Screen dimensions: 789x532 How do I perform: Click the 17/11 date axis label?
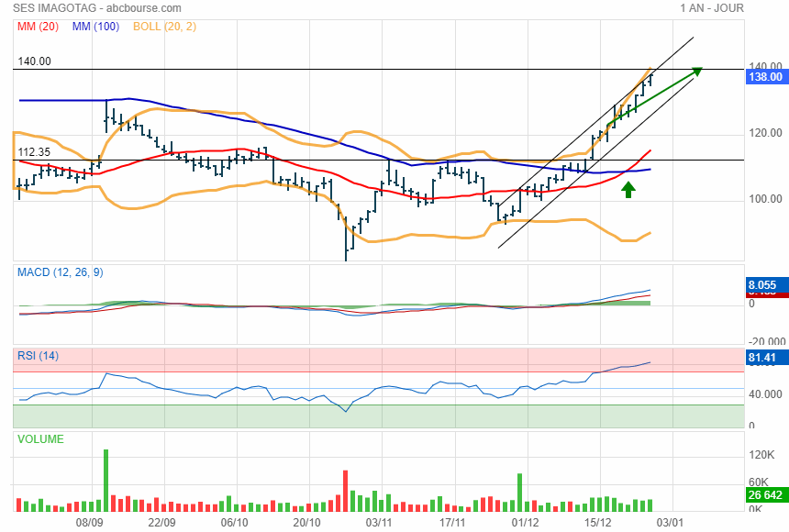(452, 523)
